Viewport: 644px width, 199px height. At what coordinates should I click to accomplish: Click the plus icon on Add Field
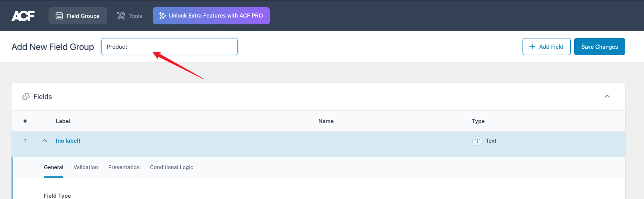[x=532, y=47]
